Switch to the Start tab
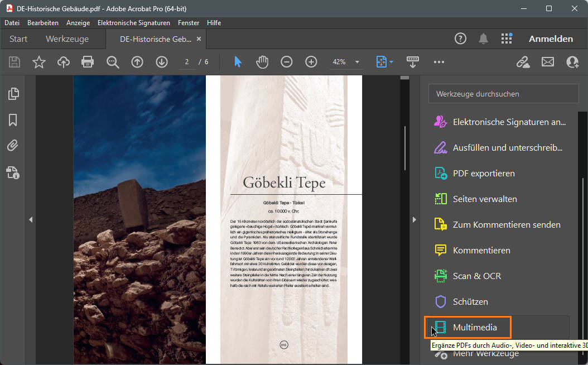 (18, 39)
